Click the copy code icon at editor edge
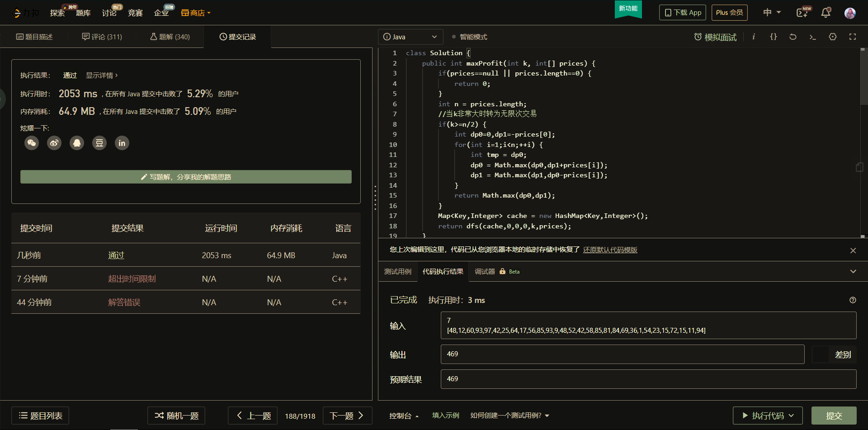This screenshot has height=430, width=868. [859, 167]
